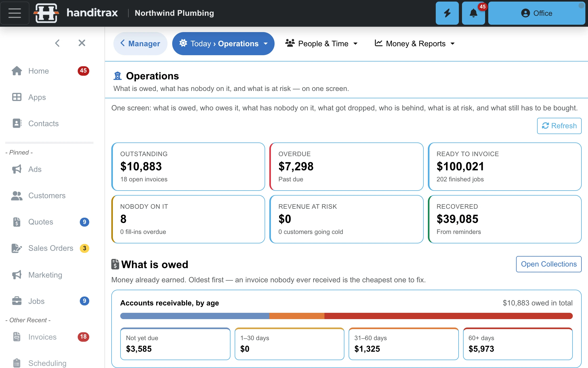Refresh the Operations data

pos(559,126)
